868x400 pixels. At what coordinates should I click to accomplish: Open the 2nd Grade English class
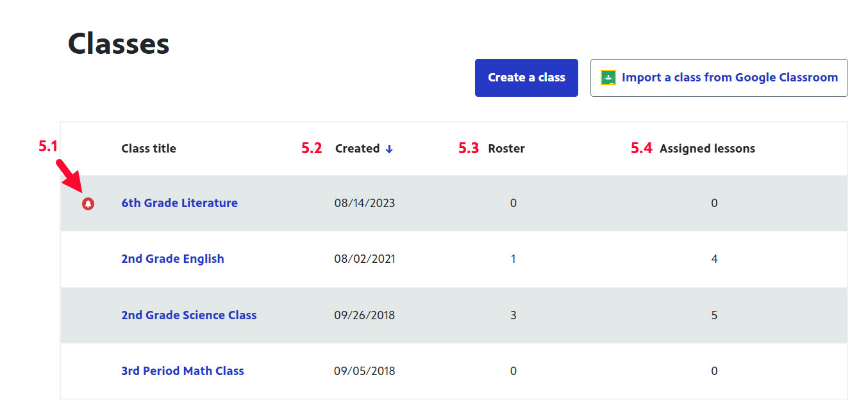tap(172, 259)
